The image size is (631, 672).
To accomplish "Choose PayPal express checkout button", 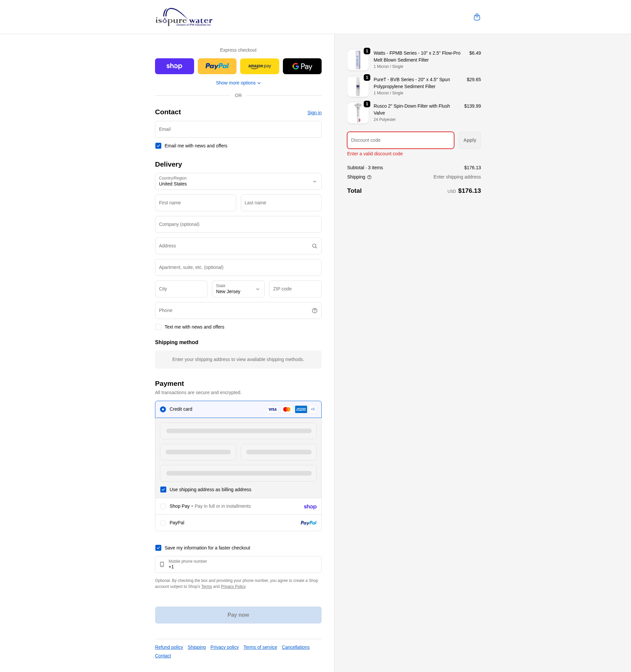I will point(217,66).
